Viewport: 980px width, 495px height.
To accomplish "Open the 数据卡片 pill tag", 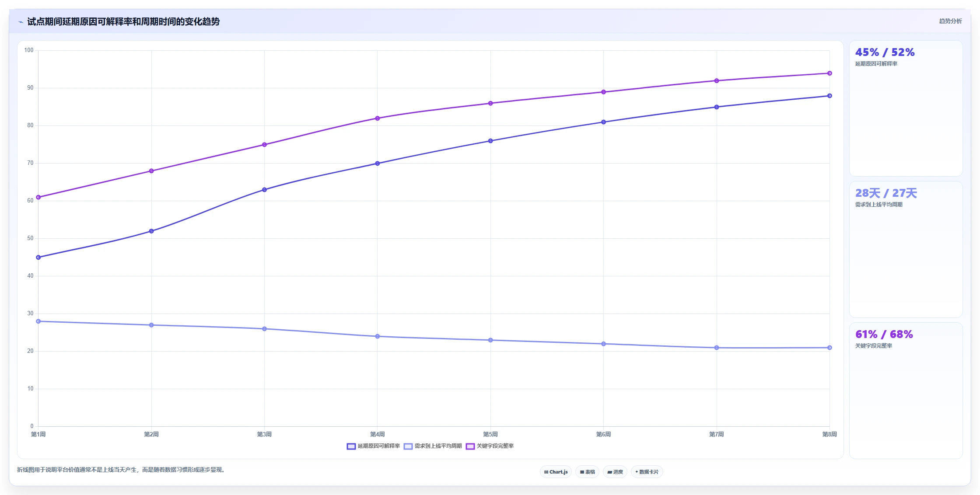I will (x=647, y=472).
